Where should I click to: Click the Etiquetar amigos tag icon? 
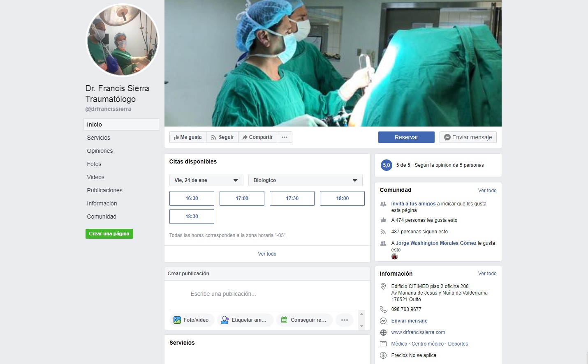click(225, 320)
